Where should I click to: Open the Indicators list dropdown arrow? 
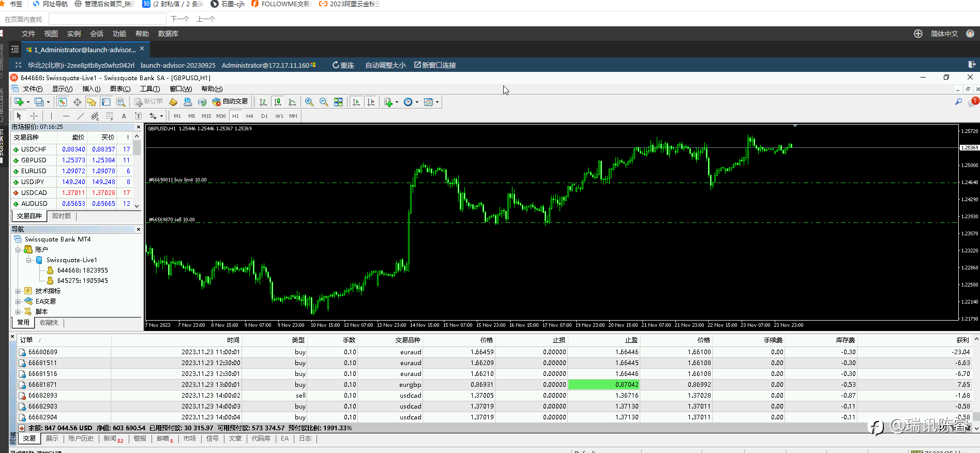point(397,102)
